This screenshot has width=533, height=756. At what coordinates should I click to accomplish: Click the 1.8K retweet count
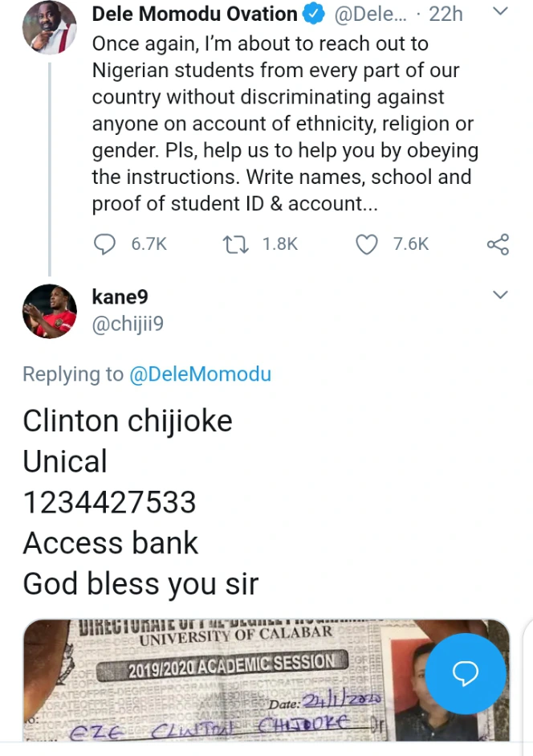280,244
